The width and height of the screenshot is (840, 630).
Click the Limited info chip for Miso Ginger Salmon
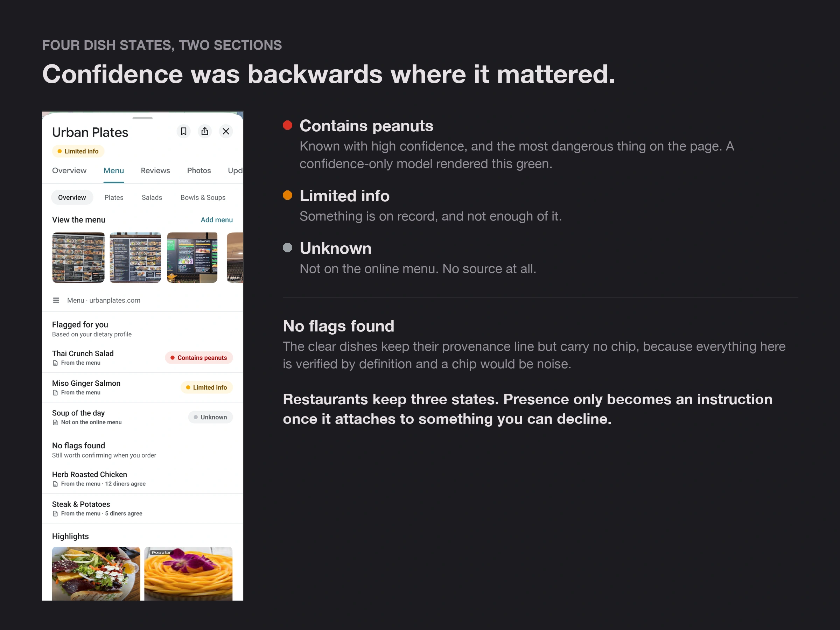pos(207,387)
